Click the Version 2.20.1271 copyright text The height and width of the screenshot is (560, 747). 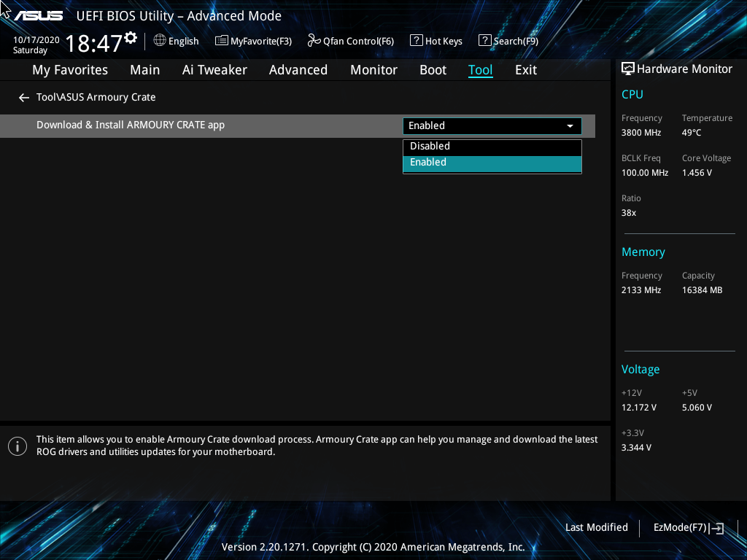tap(373, 547)
